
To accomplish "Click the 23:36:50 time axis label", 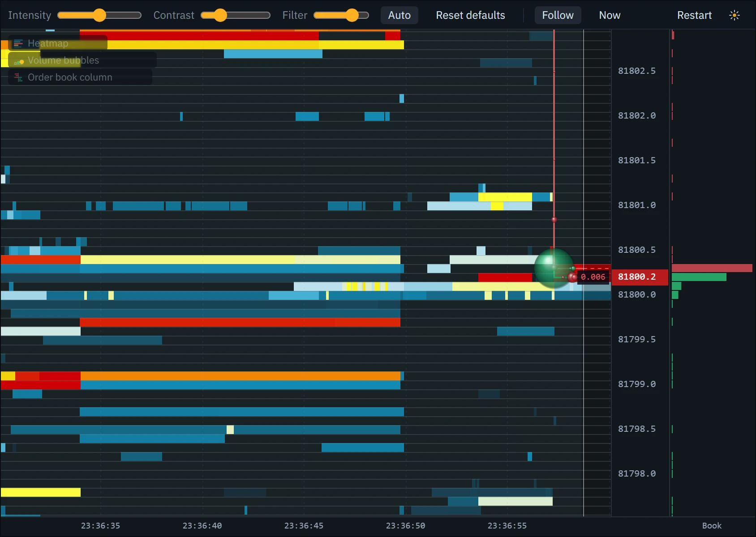I will tap(405, 526).
